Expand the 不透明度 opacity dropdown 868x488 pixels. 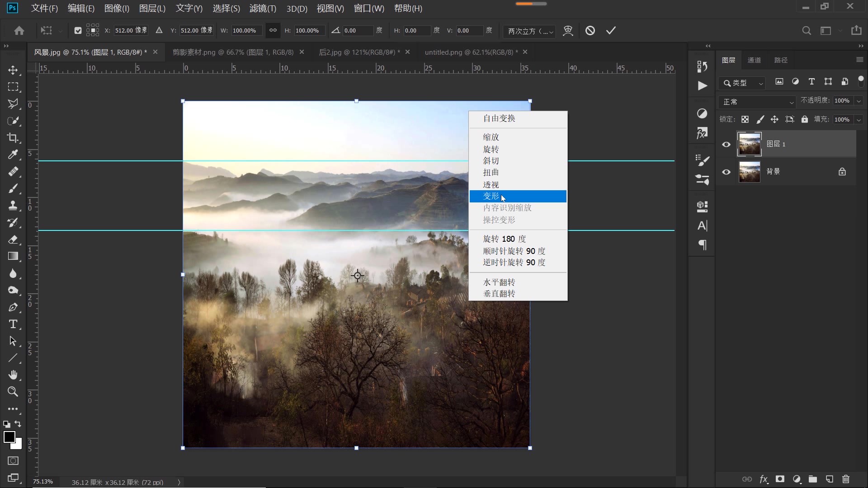(x=859, y=100)
